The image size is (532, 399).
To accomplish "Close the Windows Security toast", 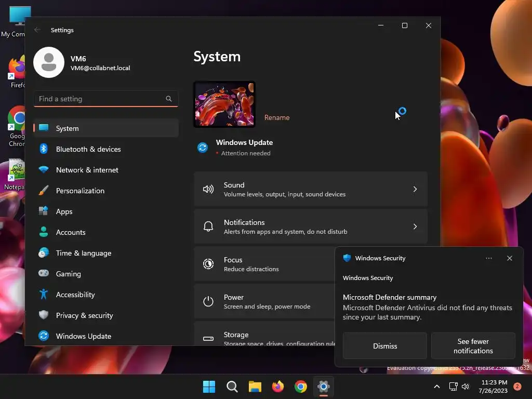I will (509, 258).
